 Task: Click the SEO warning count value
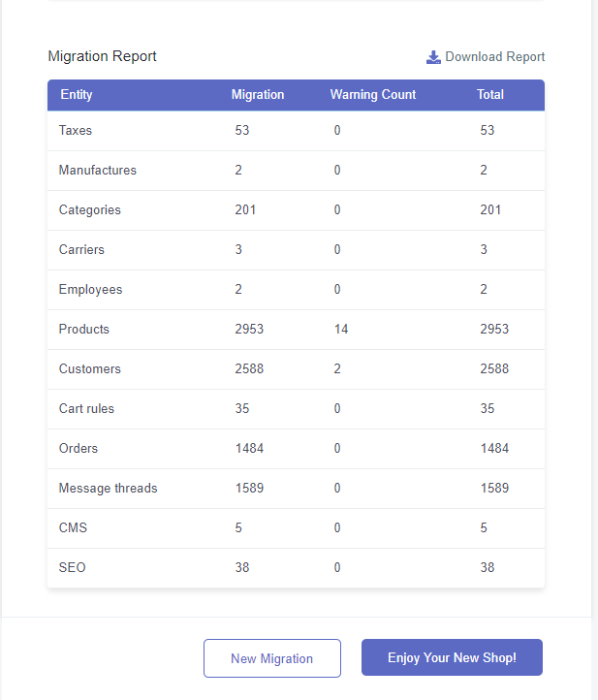[x=337, y=568]
